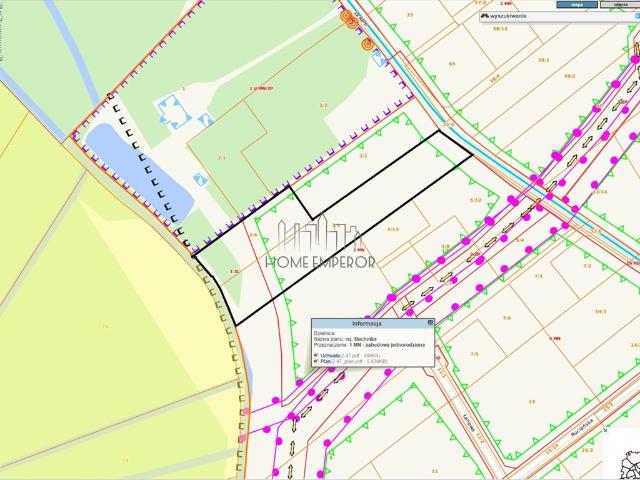
Task: Select the large blue building outline icon
Action: 175,111
